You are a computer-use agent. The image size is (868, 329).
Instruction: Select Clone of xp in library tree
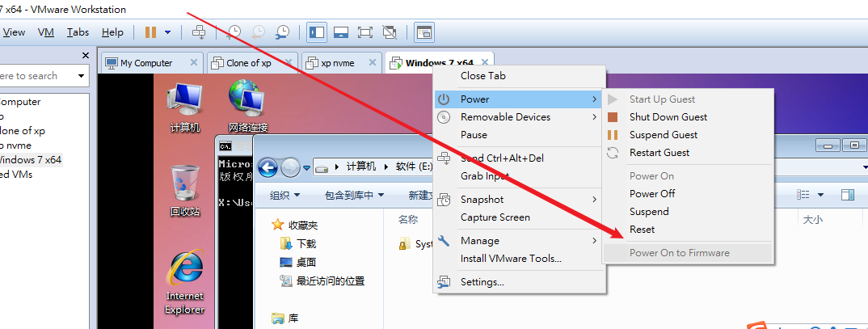tap(23, 131)
